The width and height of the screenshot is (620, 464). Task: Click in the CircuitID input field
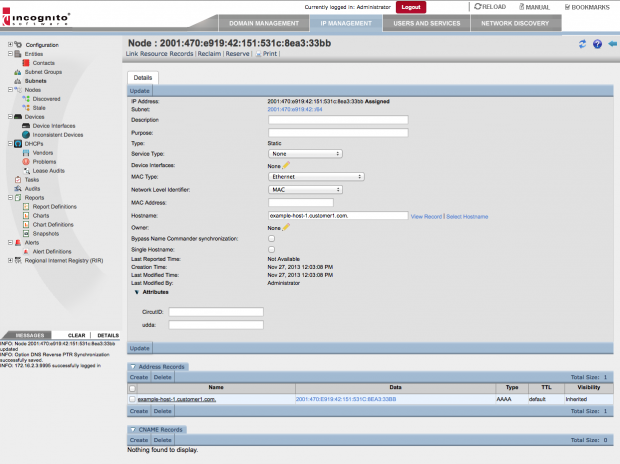pyautogui.click(x=216, y=312)
